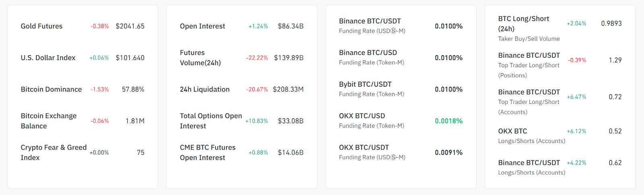Open Total Options Open Interest
Screen dimensions: 644x195
click(x=211, y=121)
